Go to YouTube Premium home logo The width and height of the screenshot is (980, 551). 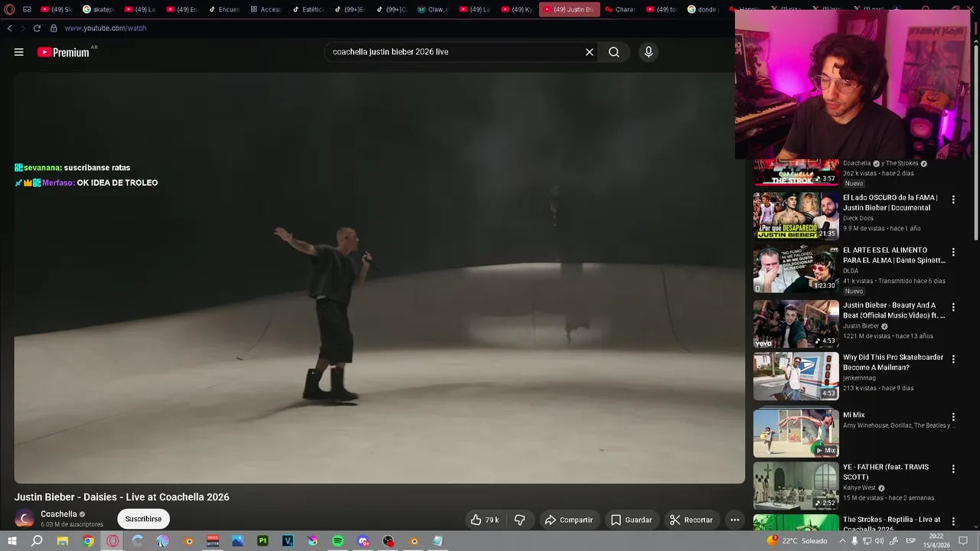click(x=63, y=52)
